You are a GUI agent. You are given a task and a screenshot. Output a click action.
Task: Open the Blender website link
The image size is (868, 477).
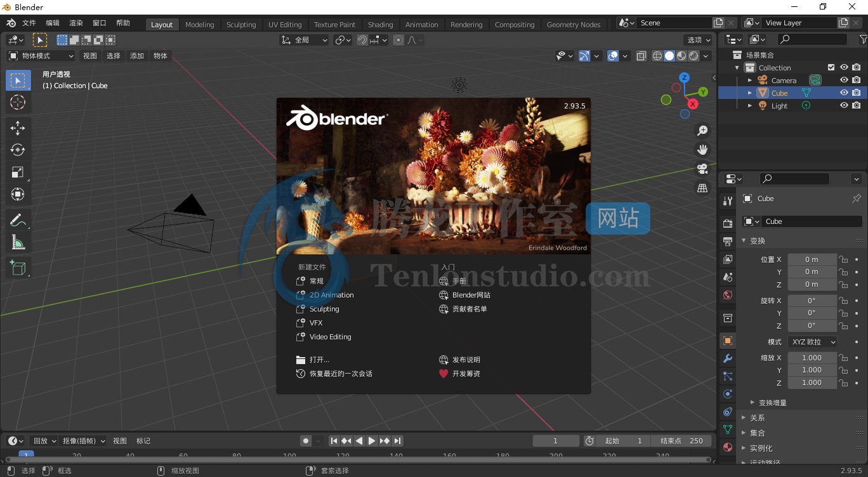[x=464, y=295]
